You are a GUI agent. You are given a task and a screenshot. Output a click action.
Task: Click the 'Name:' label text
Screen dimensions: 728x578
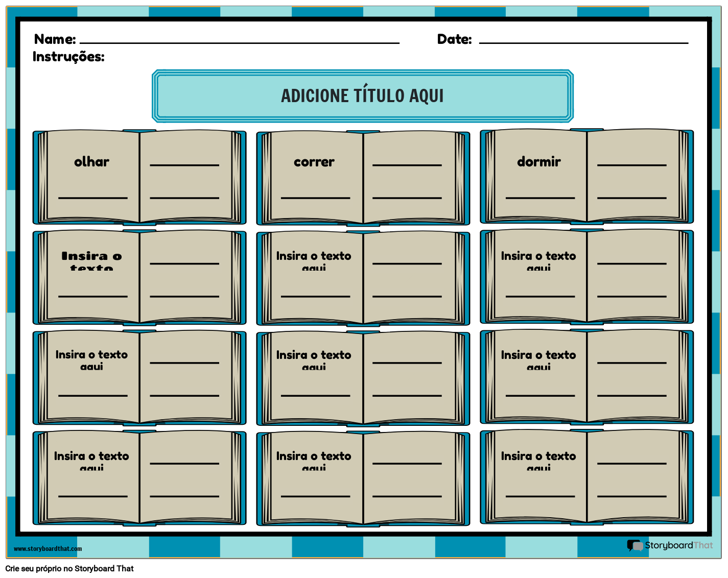[x=55, y=39]
